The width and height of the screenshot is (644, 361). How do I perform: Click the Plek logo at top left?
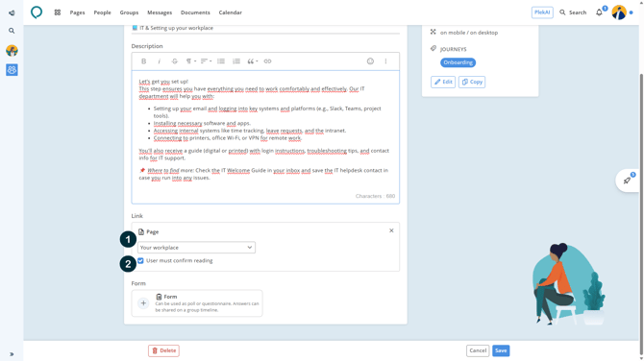tap(37, 12)
